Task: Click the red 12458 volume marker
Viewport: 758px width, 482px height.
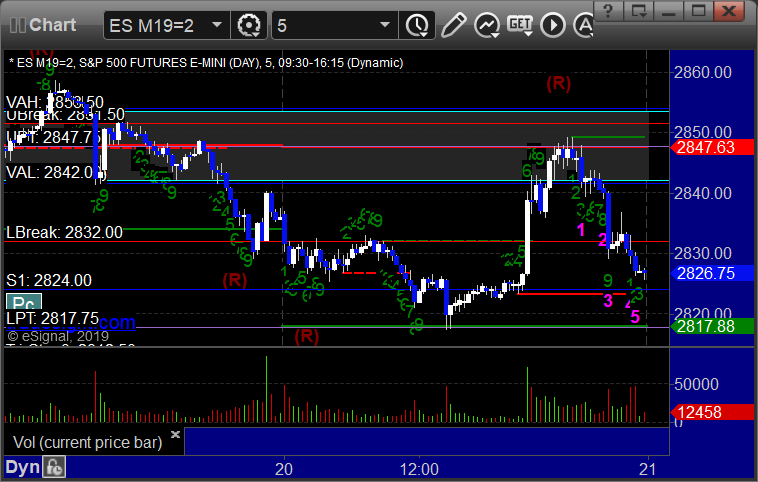Action: 712,412
